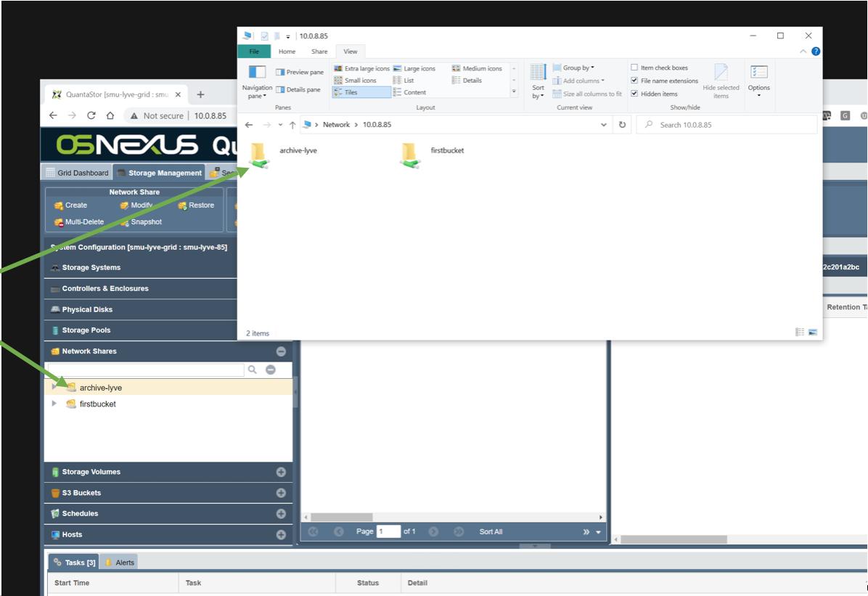The height and width of the screenshot is (596, 868).
Task: Open the firstbucket network folder tile
Action: (410, 155)
